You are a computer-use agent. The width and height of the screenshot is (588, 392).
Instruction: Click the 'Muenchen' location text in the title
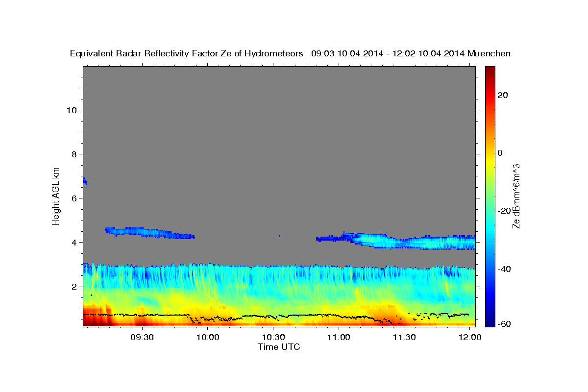[489, 54]
